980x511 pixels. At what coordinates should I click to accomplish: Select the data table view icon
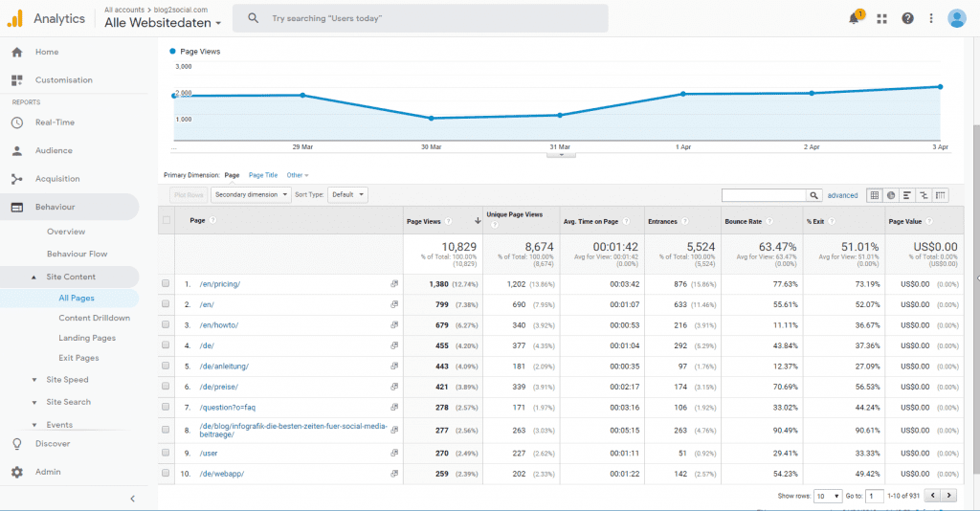coord(874,195)
